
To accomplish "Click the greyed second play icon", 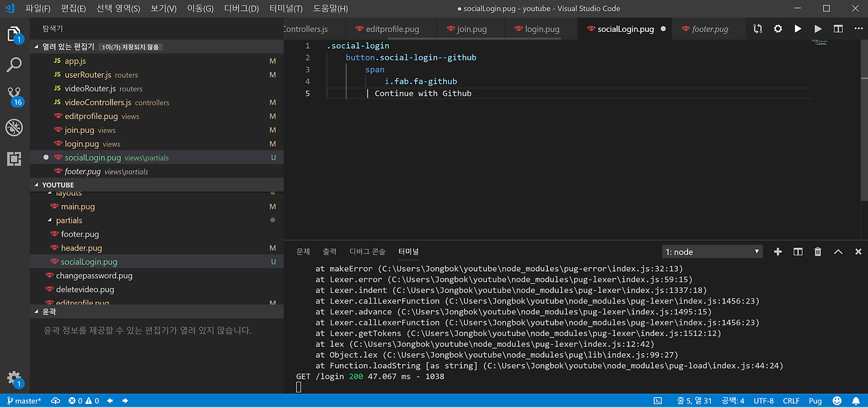I will (818, 29).
